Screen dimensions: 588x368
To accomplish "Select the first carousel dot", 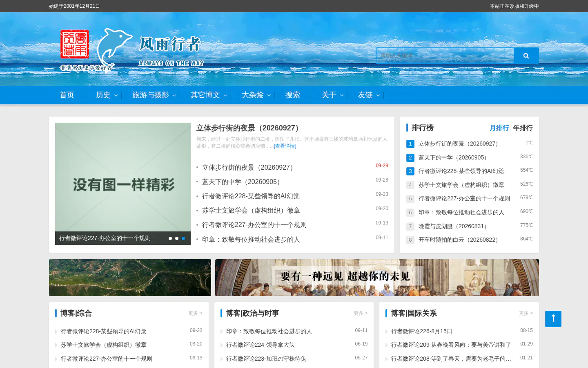I will click(170, 238).
